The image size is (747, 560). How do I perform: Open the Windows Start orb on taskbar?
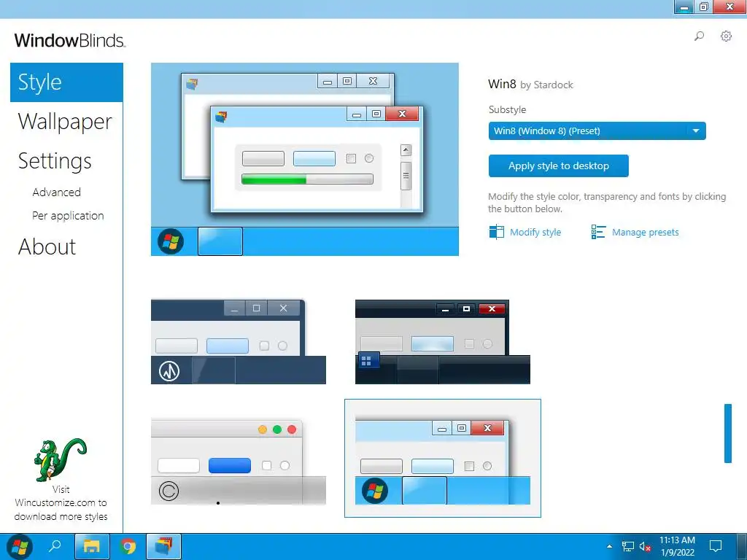[x=19, y=547]
